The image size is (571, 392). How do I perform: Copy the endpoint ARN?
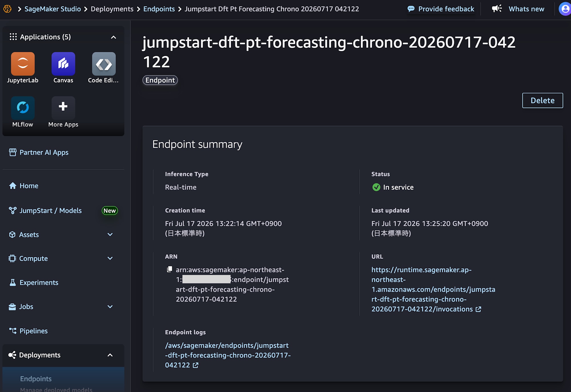tap(170, 269)
